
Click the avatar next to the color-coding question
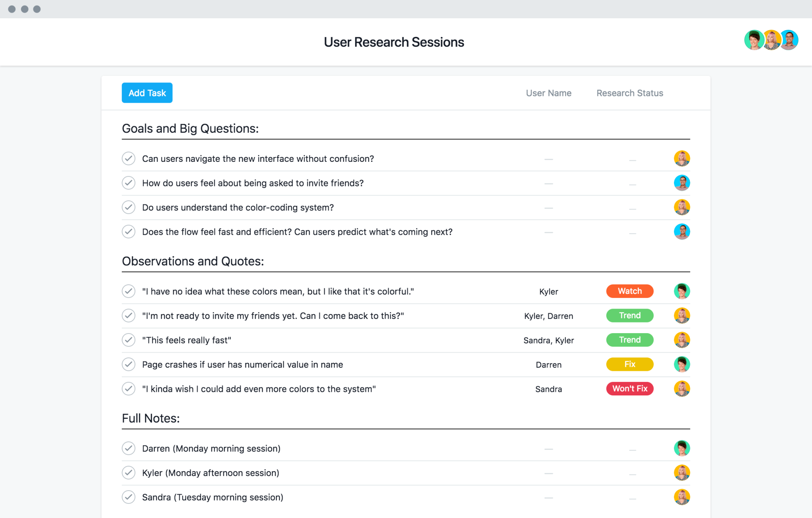click(x=682, y=207)
